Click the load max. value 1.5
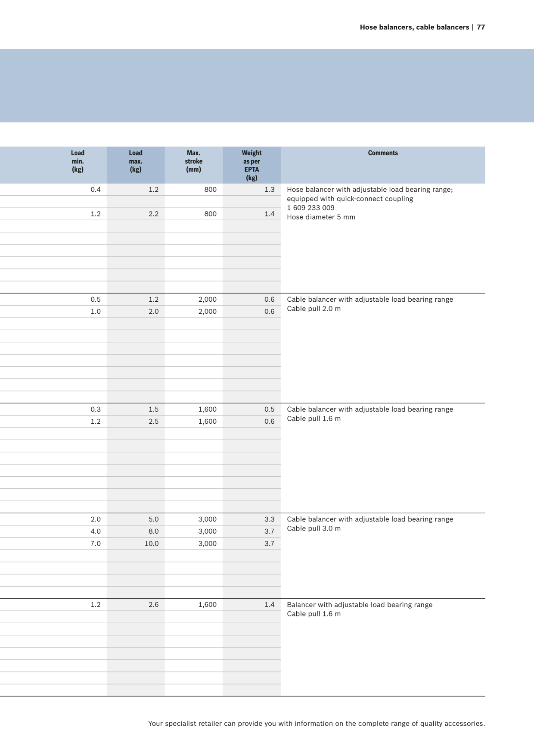 (154, 409)
